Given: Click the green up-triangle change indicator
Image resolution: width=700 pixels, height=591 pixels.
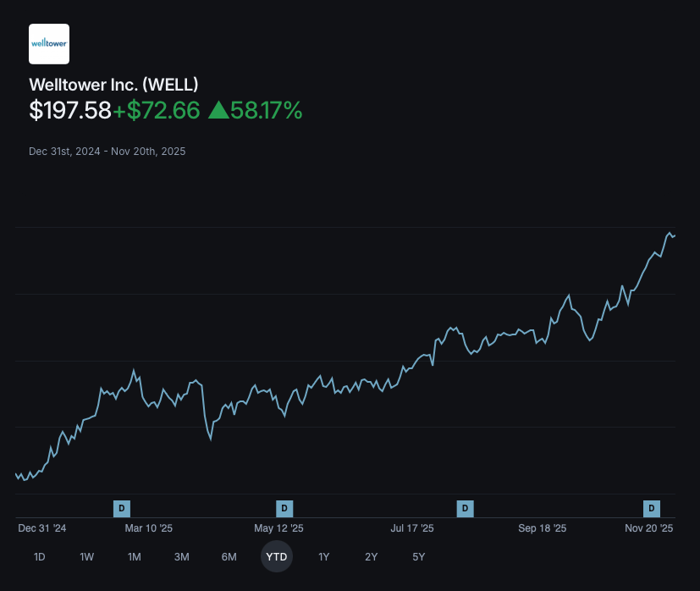Looking at the screenshot, I should (x=218, y=110).
